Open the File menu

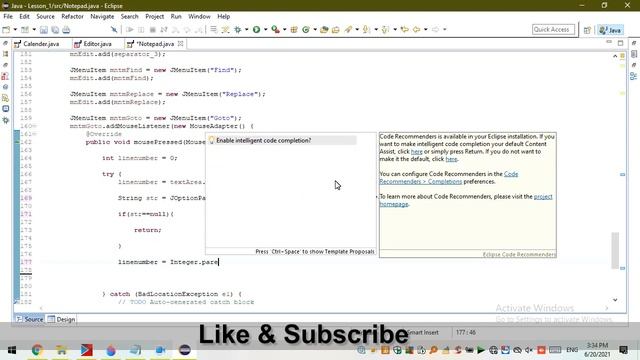point(8,16)
